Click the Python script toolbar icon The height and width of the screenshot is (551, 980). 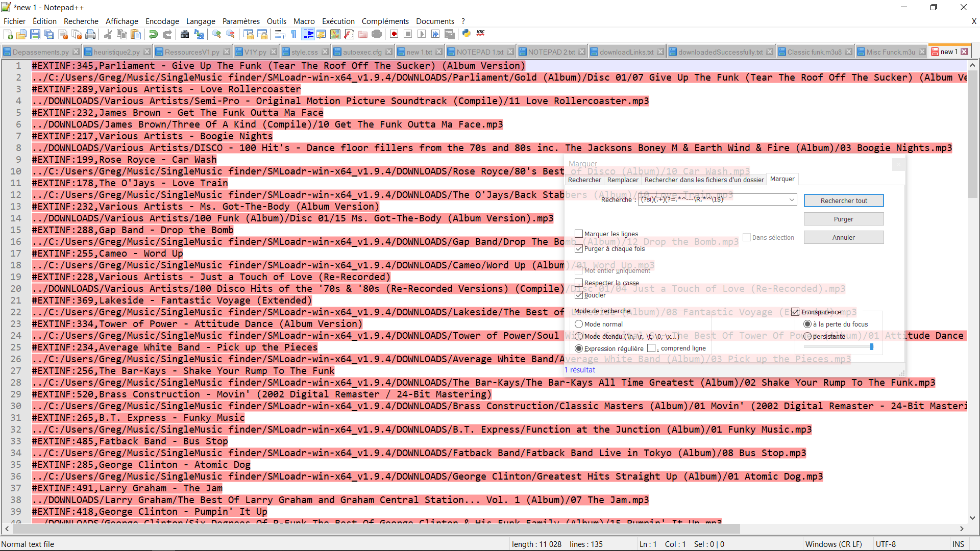[467, 34]
